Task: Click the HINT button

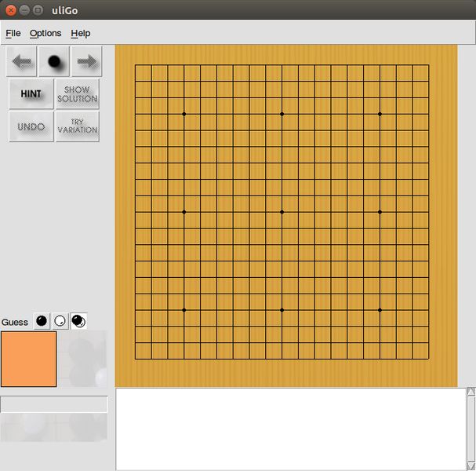Action: tap(31, 94)
